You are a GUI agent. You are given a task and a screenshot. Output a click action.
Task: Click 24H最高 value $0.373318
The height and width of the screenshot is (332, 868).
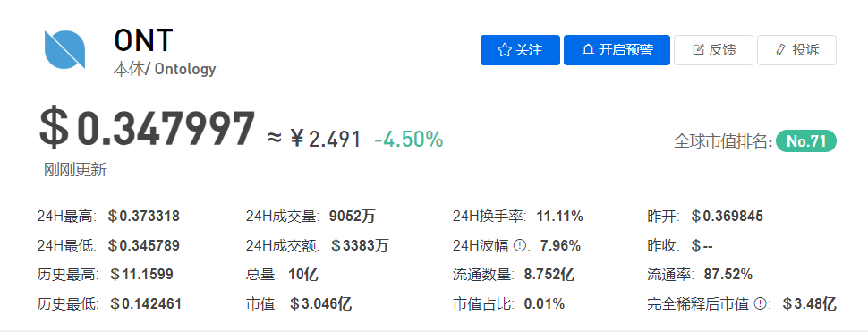[x=143, y=216]
